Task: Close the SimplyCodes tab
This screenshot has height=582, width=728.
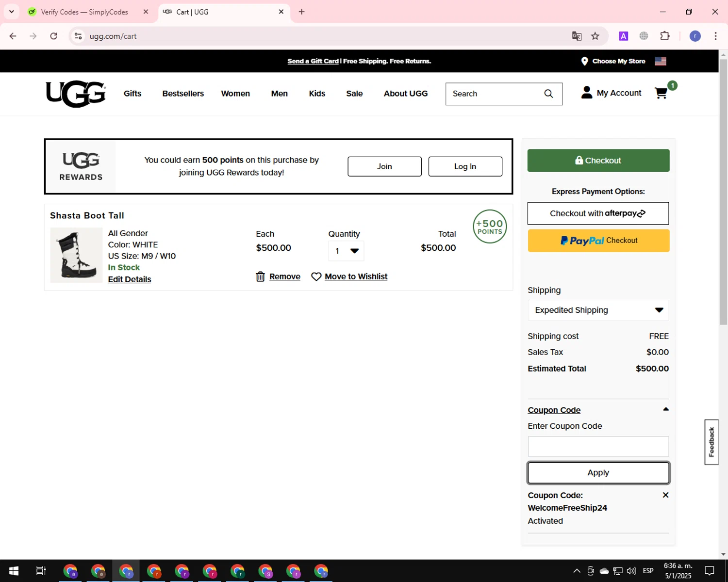Action: 146,12
